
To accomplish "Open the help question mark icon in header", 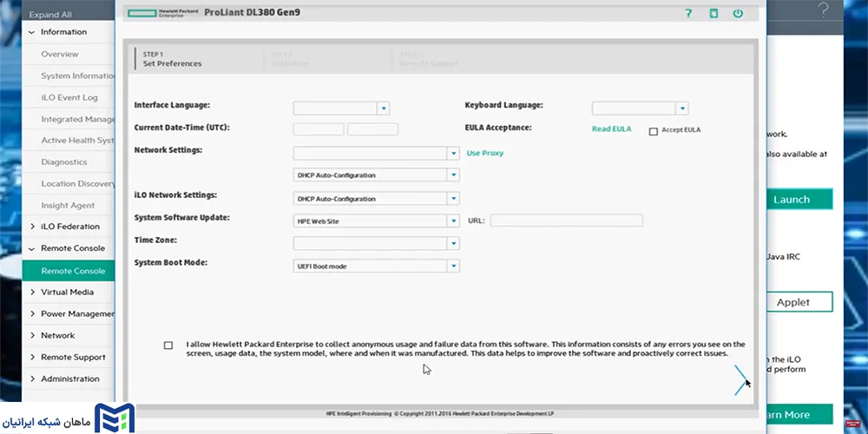I will (x=688, y=13).
